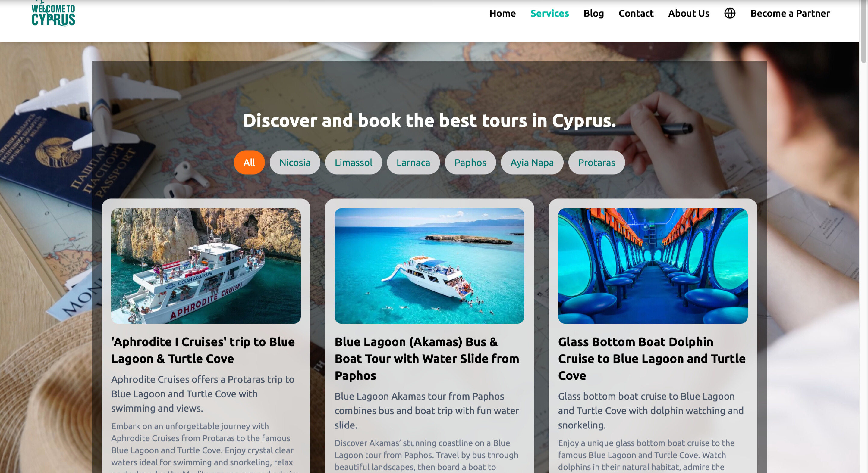Go to the Home menu item
Screen dimensions: 868x473
coord(502,13)
